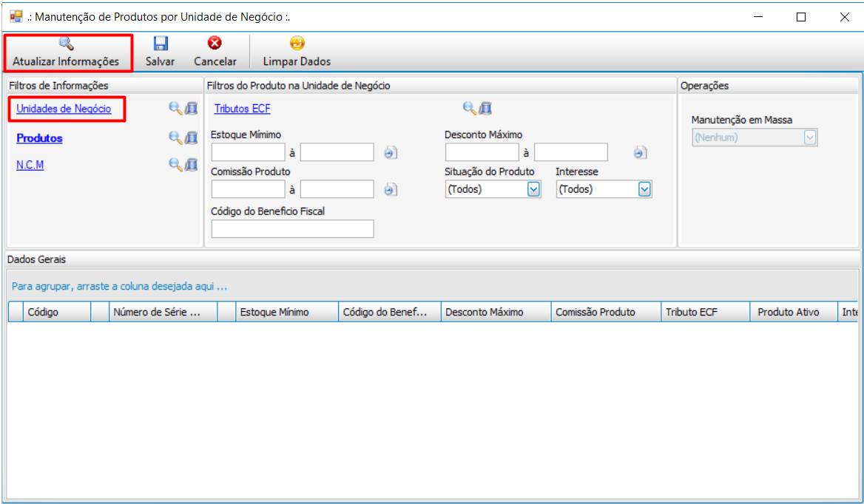Screen dimensions: 864x504
Task: Click clear filter icon beside N.C.M
Action: point(191,164)
